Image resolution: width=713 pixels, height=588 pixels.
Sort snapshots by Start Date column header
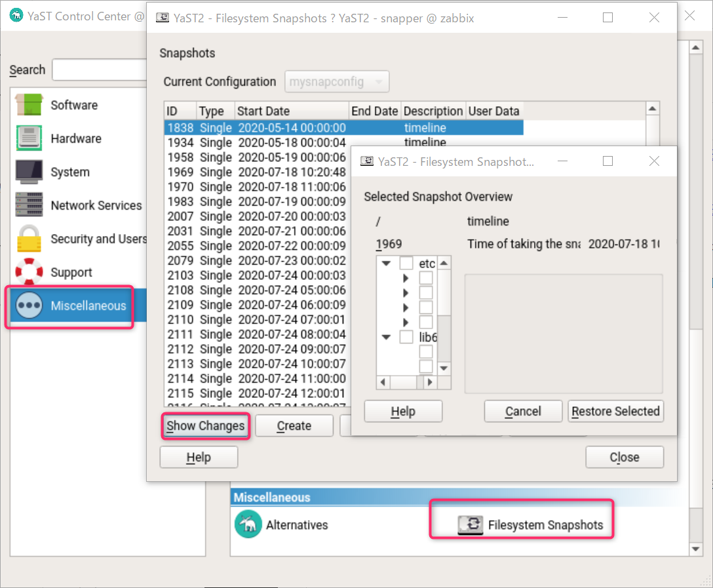pyautogui.click(x=292, y=111)
